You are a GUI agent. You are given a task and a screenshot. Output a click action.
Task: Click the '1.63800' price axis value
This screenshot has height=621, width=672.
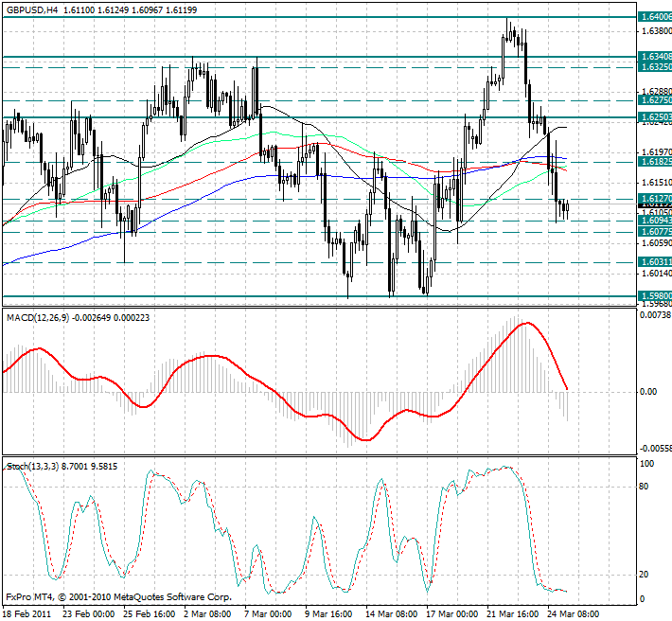point(657,31)
